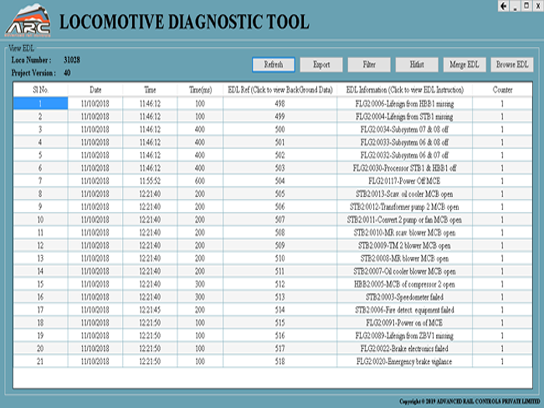This screenshot has height=408, width=544.
Task: Click EDL Ref 504
Action: click(x=280, y=181)
